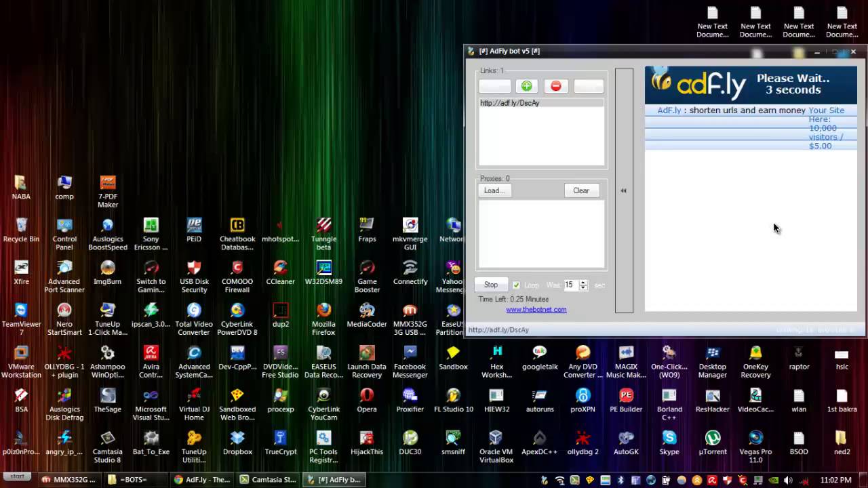This screenshot has height=488, width=868.
Task: Open the www.thebotnet.com link
Action: 536,310
